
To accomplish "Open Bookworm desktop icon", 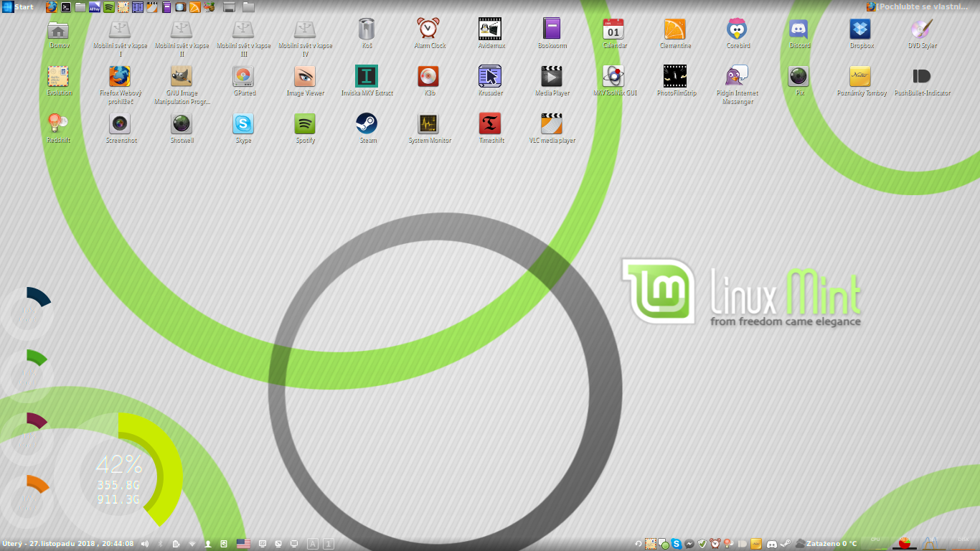I will (552, 34).
